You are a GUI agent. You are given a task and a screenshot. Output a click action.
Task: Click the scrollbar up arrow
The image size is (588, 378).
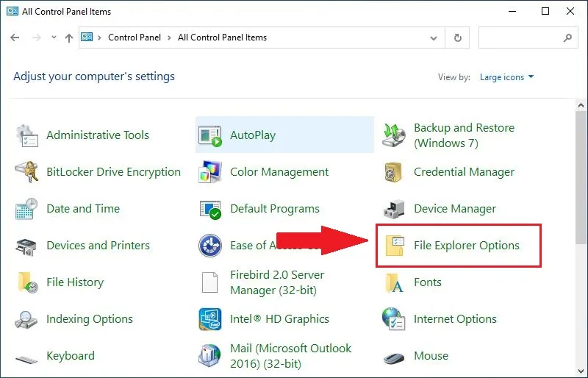[581, 106]
